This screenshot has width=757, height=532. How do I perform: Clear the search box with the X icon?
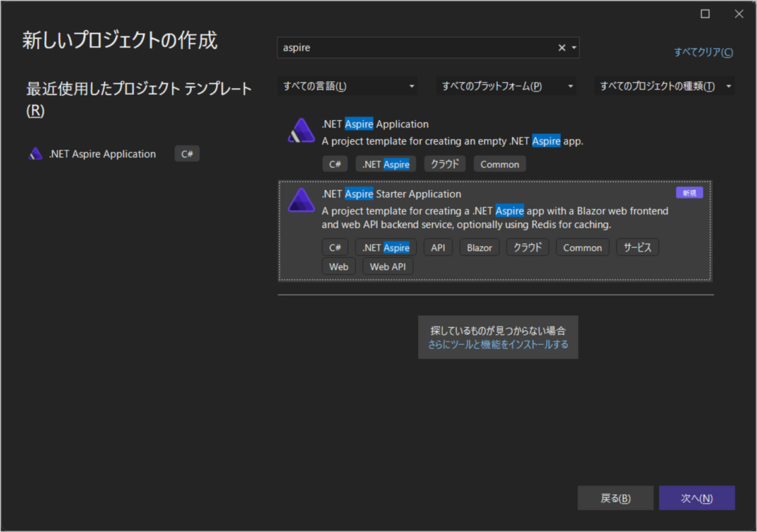point(561,48)
